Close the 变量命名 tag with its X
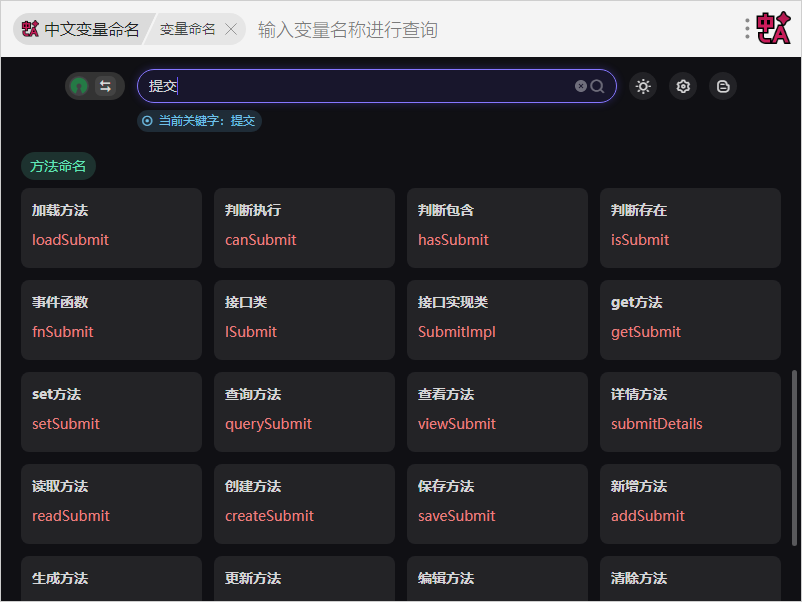 [231, 29]
